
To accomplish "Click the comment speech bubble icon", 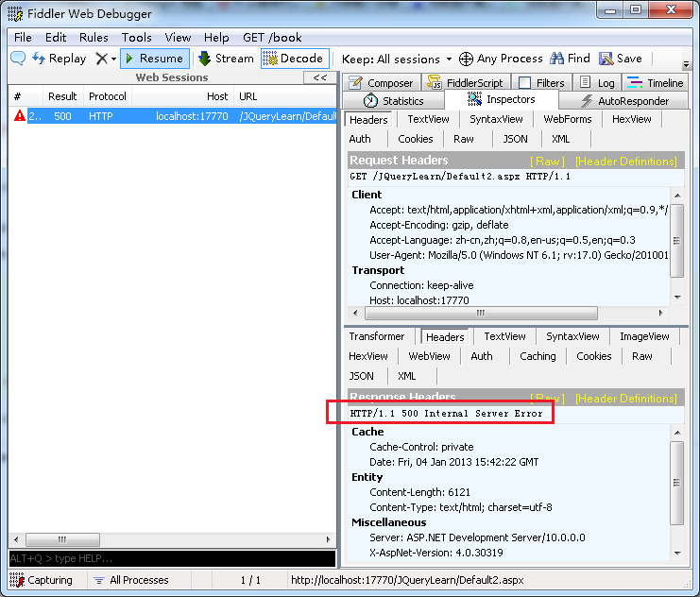I will [18, 59].
